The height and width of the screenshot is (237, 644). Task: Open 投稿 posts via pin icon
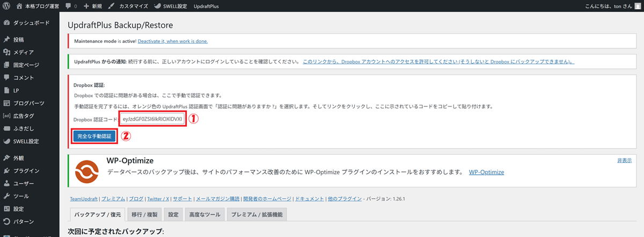click(6, 40)
